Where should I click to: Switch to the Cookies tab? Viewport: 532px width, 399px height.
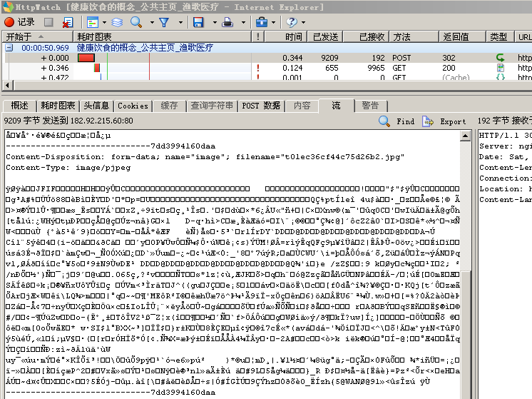pyautogui.click(x=133, y=106)
